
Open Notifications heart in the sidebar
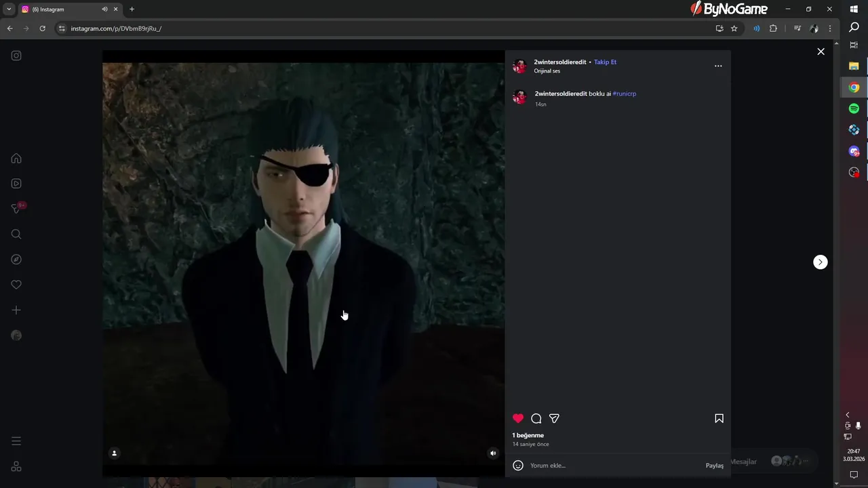(x=16, y=285)
